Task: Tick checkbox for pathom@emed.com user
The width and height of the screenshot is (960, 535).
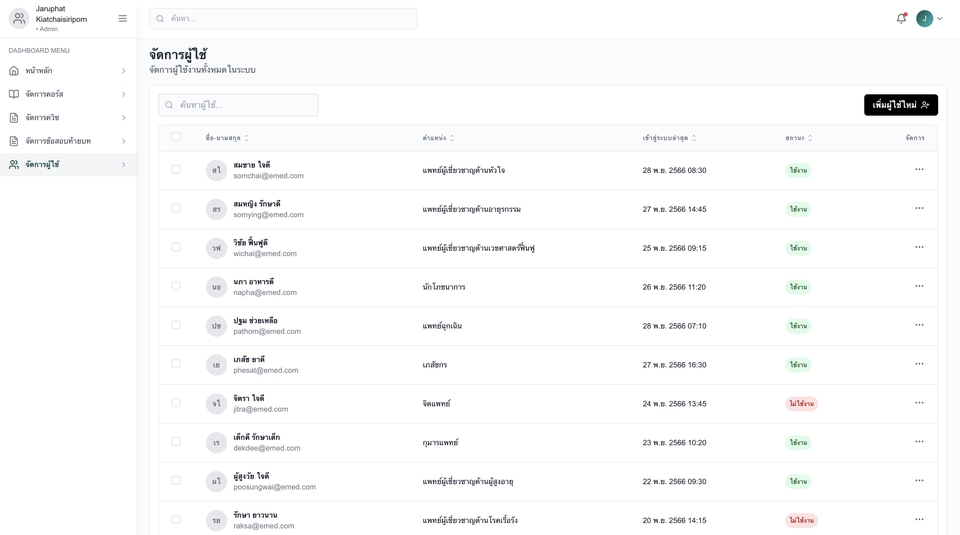Action: 176,325
